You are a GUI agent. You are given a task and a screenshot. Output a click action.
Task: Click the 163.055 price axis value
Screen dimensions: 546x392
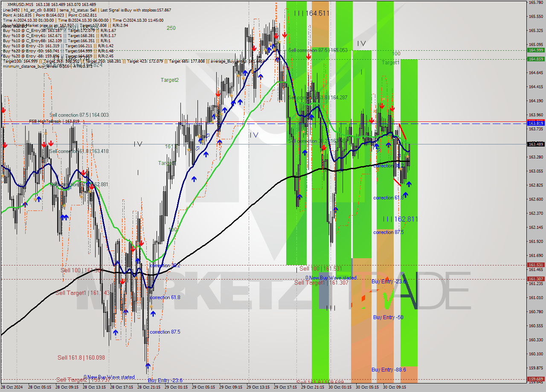(536, 171)
